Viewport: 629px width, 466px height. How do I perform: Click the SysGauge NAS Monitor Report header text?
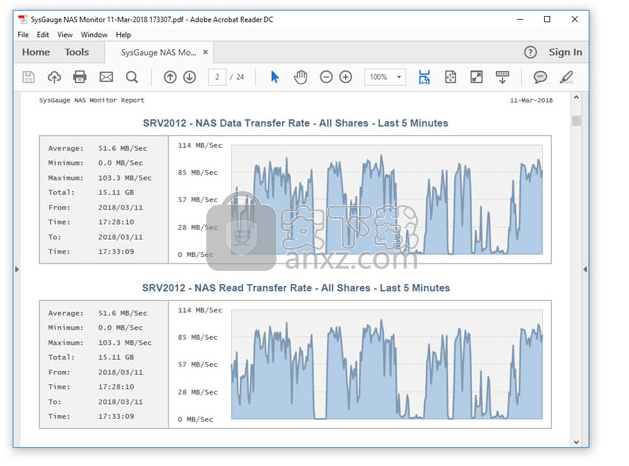coord(91,100)
